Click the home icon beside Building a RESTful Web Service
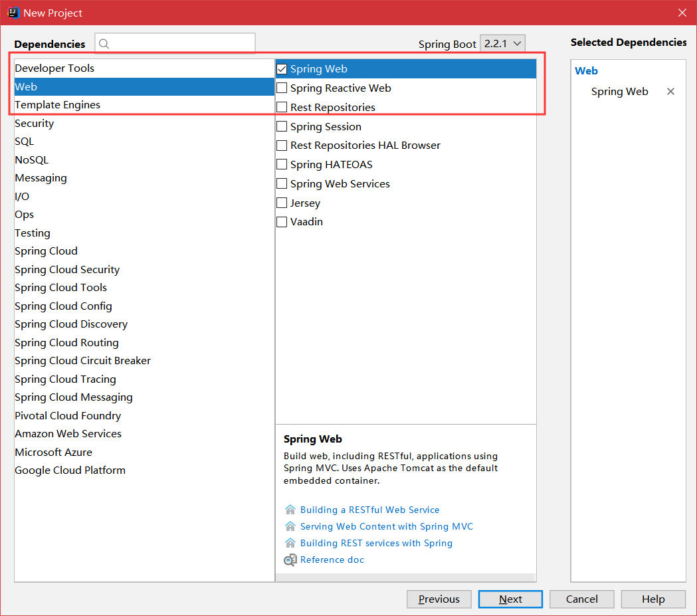Screen dimensions: 697x616 pos(290,510)
